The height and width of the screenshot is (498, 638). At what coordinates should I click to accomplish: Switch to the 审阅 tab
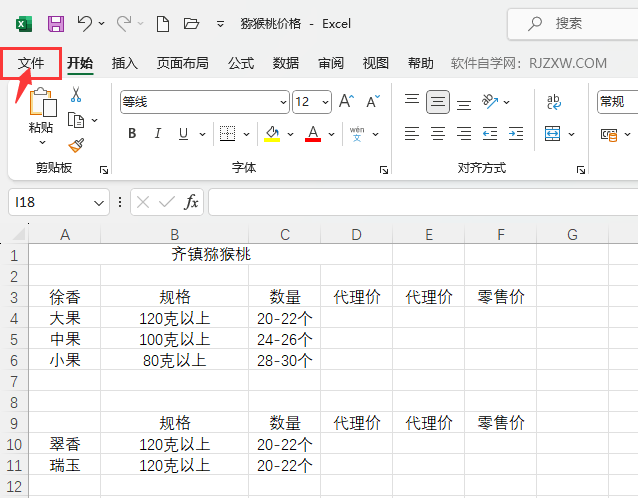(331, 63)
